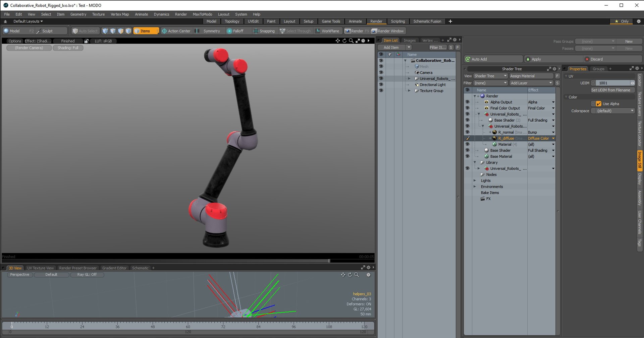Click 3D view gear settings icon
The width and height of the screenshot is (644, 338).
(368, 275)
